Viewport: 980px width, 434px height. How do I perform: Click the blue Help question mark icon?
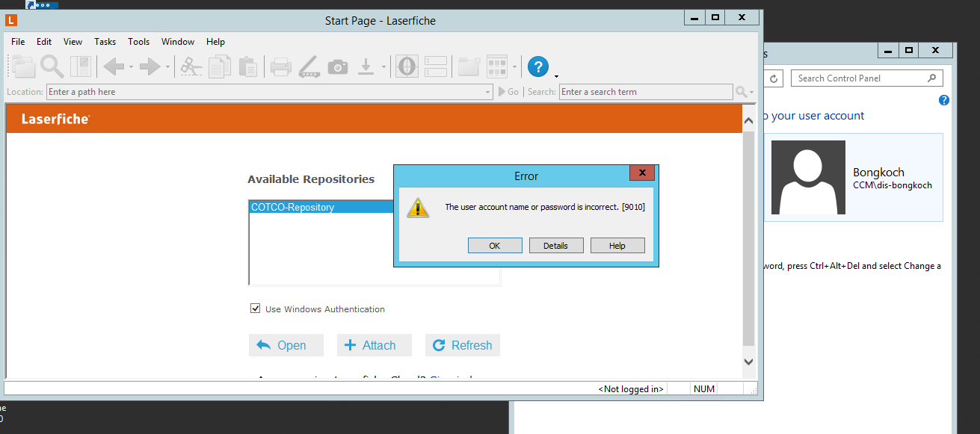(x=538, y=66)
